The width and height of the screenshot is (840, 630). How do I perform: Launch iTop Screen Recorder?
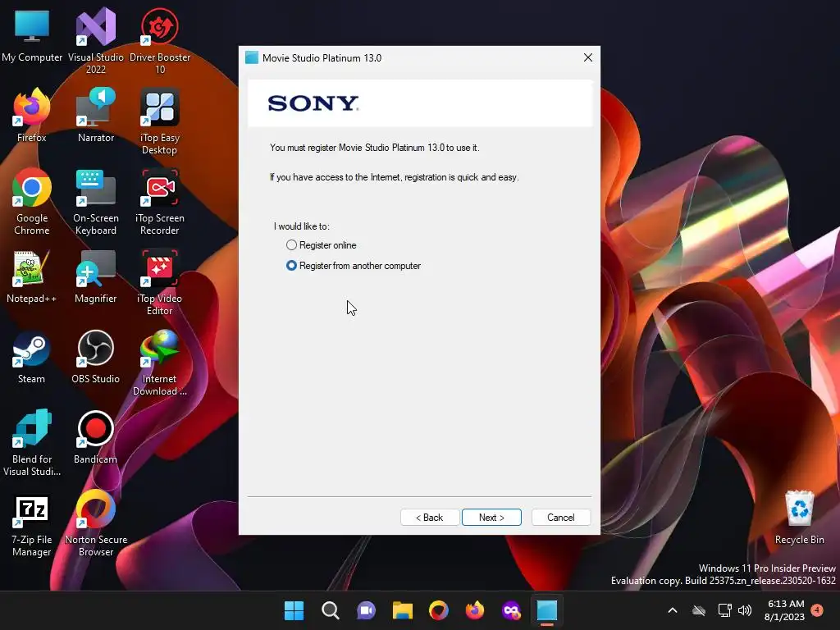click(x=160, y=202)
